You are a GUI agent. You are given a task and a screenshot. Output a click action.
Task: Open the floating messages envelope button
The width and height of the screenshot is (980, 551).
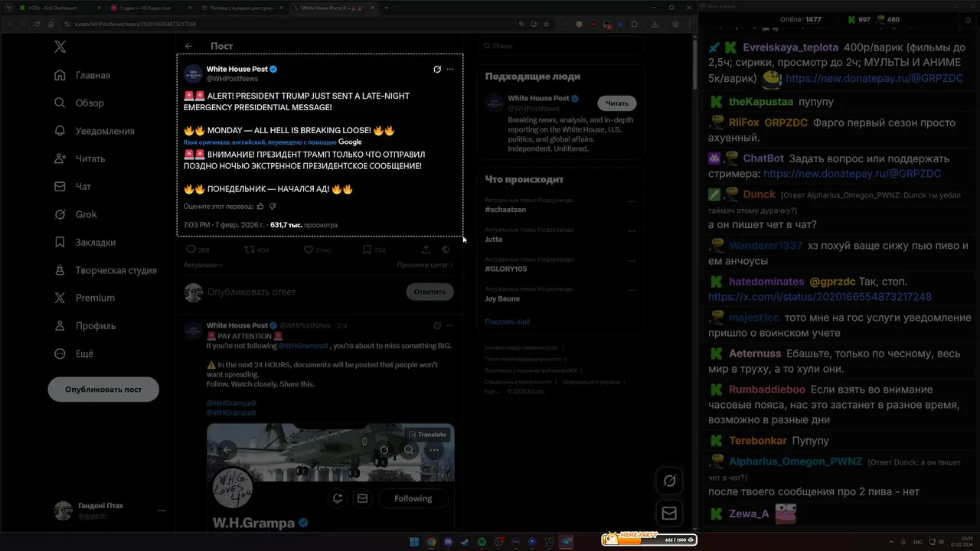(670, 513)
